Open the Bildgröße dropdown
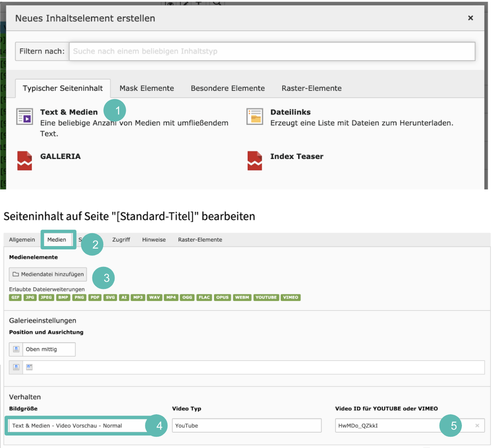 pos(78,426)
